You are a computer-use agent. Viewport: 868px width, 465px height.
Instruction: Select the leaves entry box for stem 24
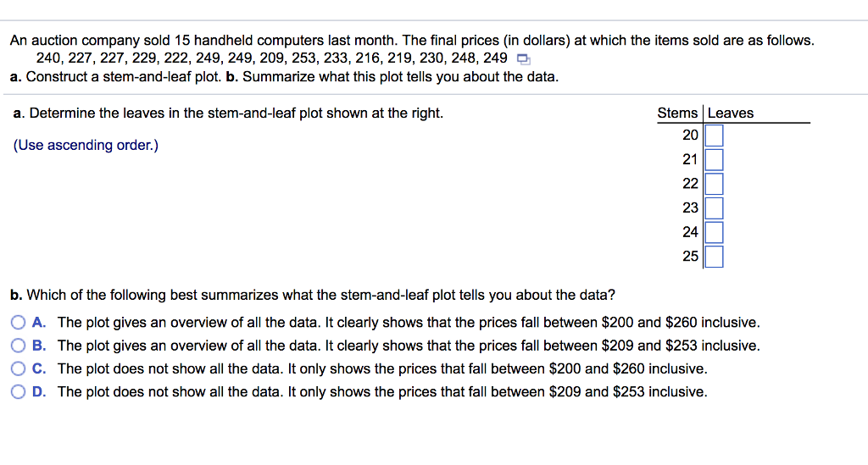pyautogui.click(x=714, y=232)
